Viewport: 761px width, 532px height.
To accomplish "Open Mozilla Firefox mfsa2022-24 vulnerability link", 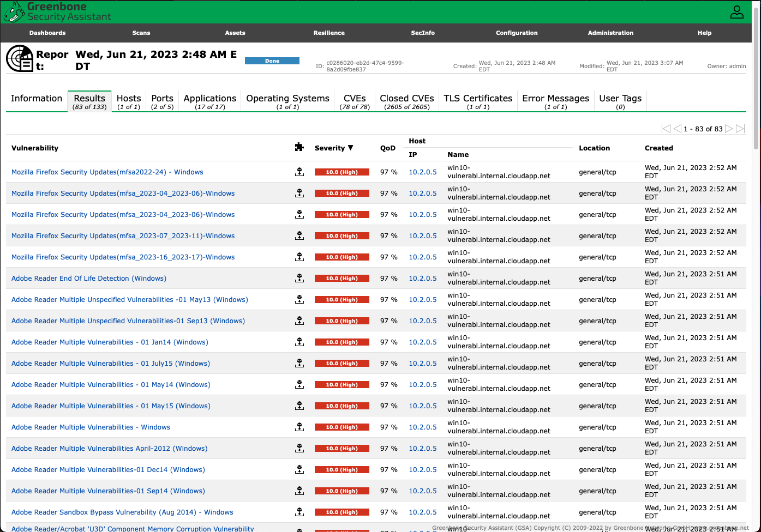I will point(107,172).
